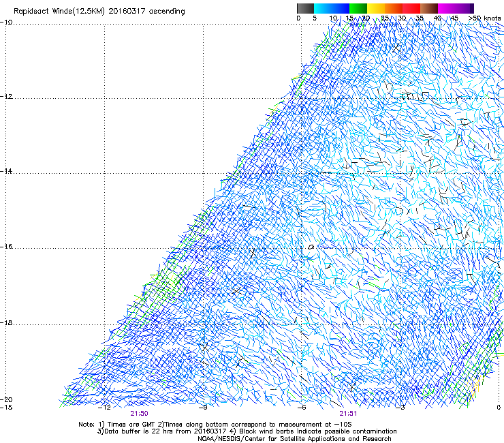504x443 pixels.
Task: Click the '-12' longitude label on bottom axis
Action: 104,408
